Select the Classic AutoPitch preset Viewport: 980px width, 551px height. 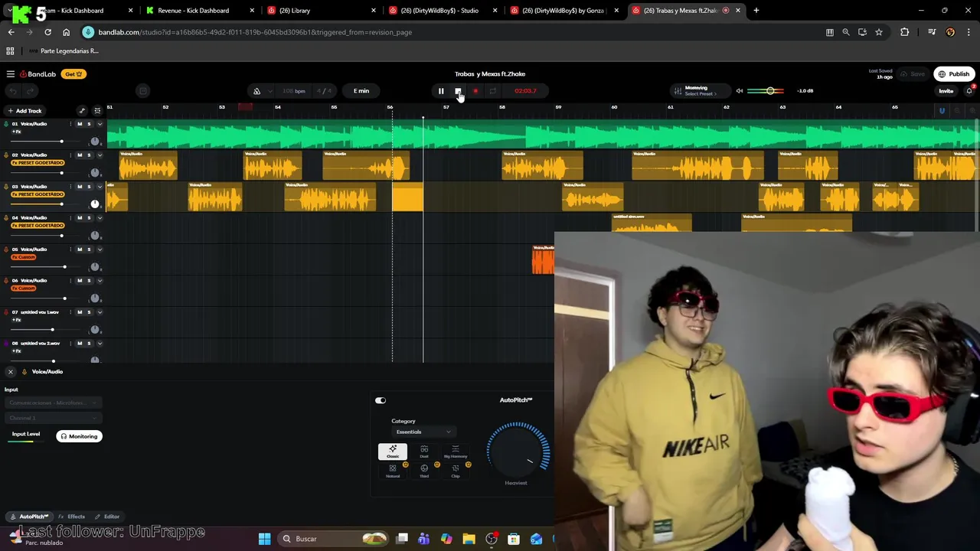click(x=393, y=452)
